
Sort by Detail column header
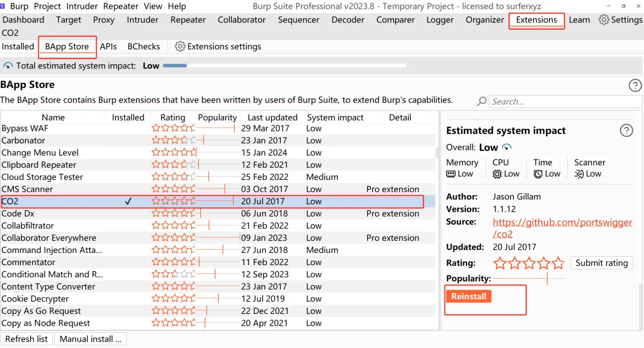pos(400,117)
